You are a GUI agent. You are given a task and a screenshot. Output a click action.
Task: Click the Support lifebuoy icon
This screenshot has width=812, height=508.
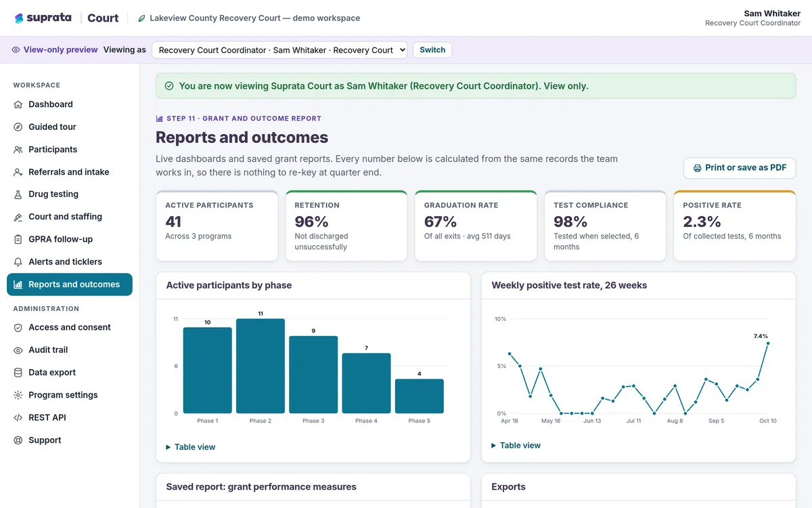(18, 440)
